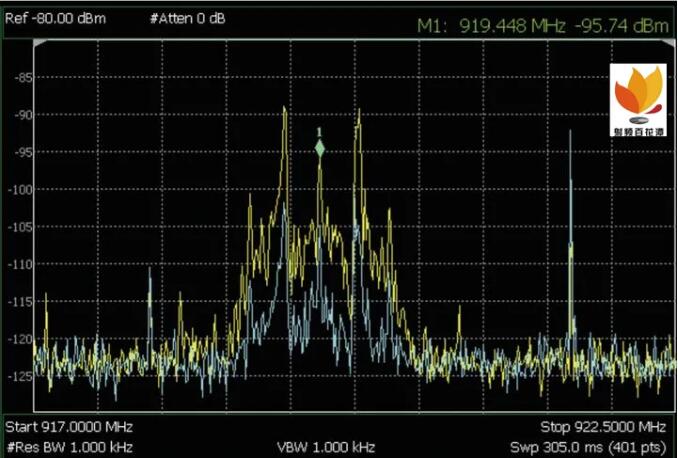Click the yellow trace peak right of marker 1
The width and height of the screenshot is (678, 458).
pos(357,112)
